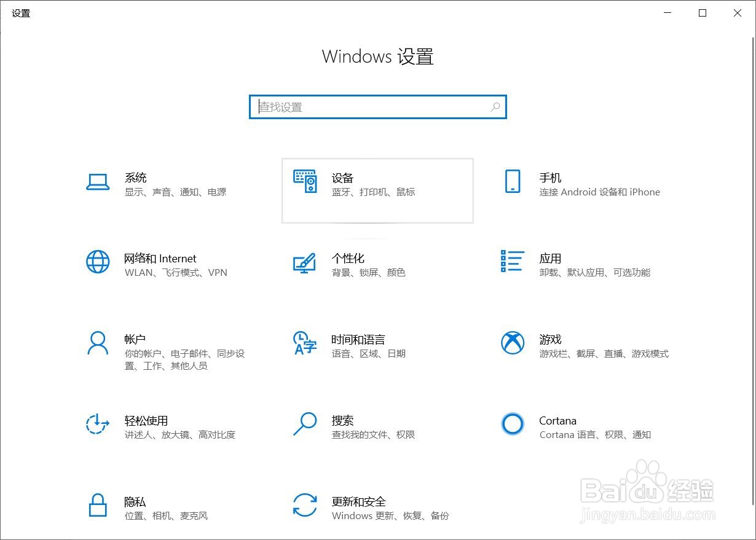Open the 搜索 category title

[x=343, y=421]
